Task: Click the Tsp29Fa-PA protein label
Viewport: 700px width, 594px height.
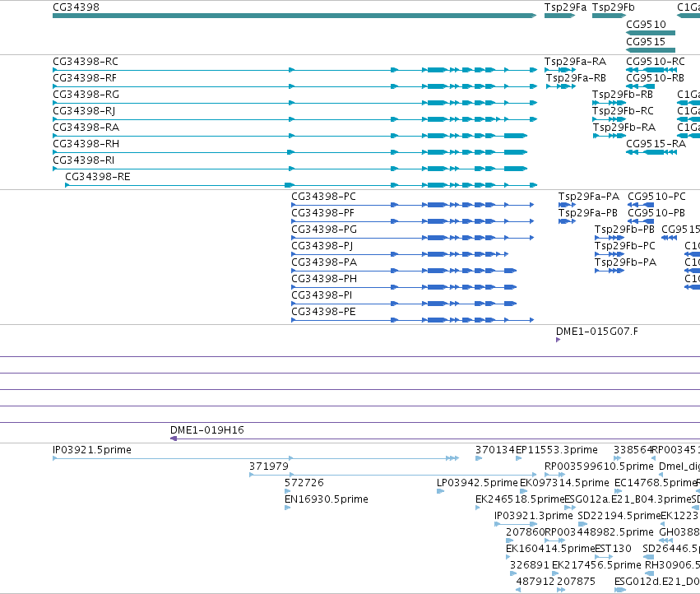Action: tap(588, 197)
